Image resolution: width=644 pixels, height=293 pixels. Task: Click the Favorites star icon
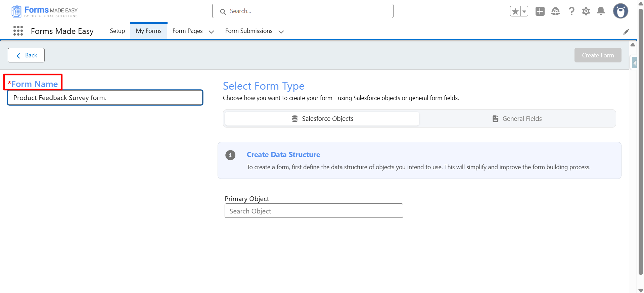click(x=515, y=11)
